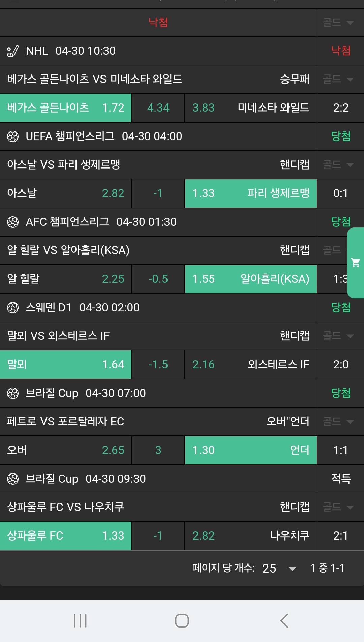Select the 알아흘리(KSA) 1.55 odds cell
Image resolution: width=364 pixels, height=642 pixels.
(251, 279)
